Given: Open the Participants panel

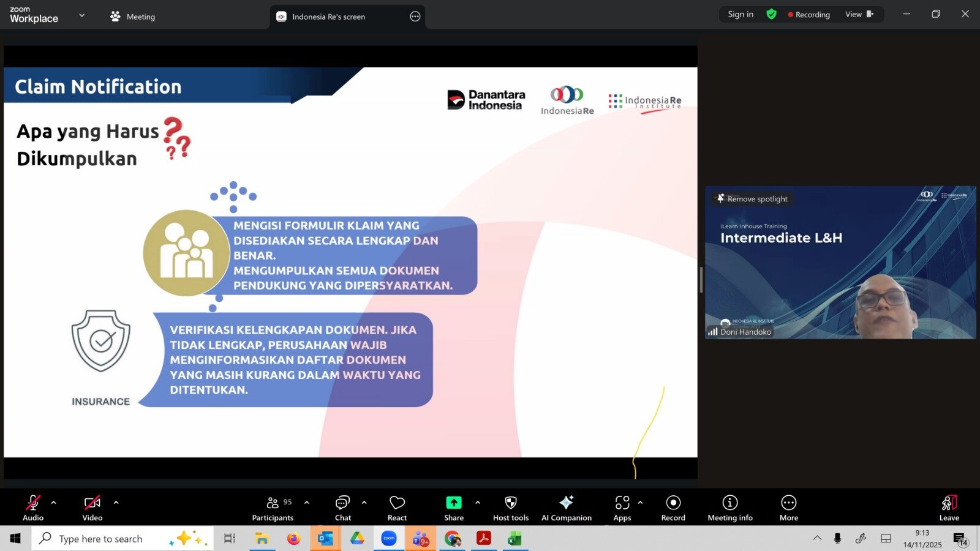Looking at the screenshot, I should pos(273,508).
